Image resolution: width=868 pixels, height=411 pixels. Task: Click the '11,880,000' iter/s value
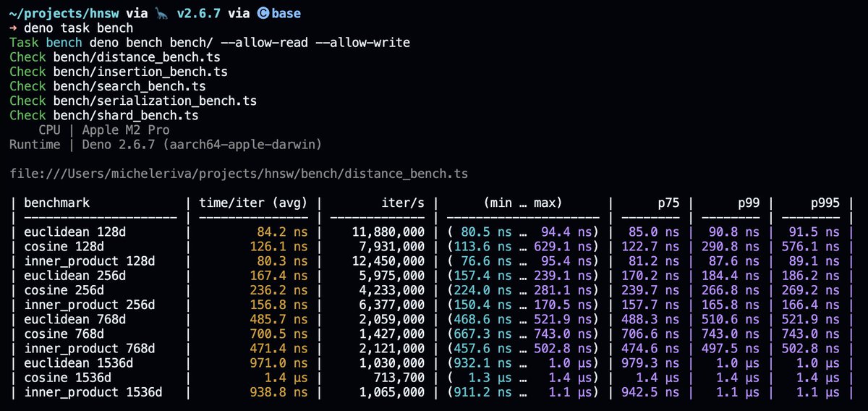(x=388, y=232)
